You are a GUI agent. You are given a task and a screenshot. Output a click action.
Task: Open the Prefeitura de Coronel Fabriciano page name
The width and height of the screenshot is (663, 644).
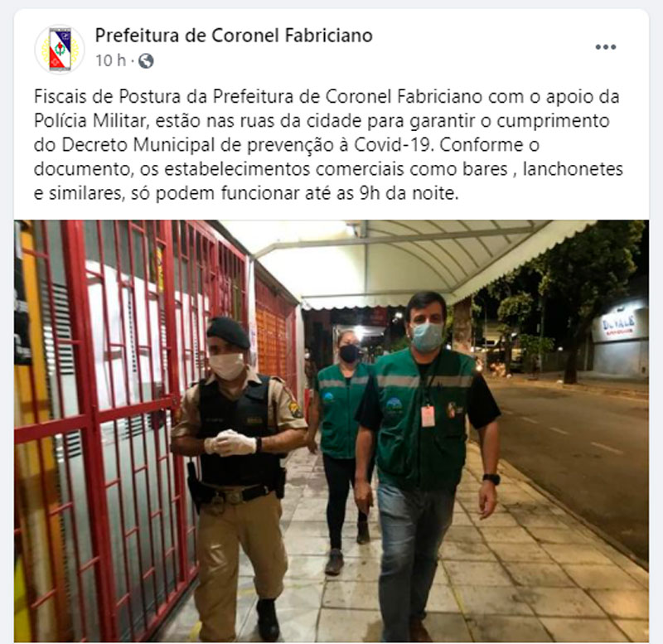click(x=234, y=35)
